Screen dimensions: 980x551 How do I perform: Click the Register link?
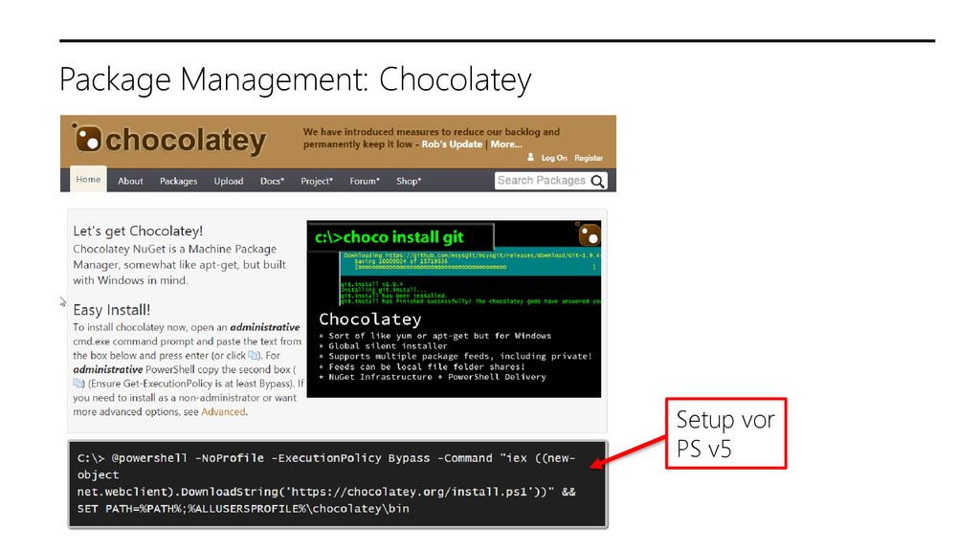pos(589,158)
